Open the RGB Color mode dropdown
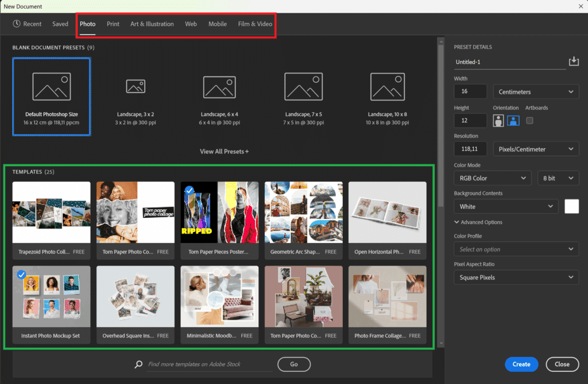 pyautogui.click(x=492, y=178)
